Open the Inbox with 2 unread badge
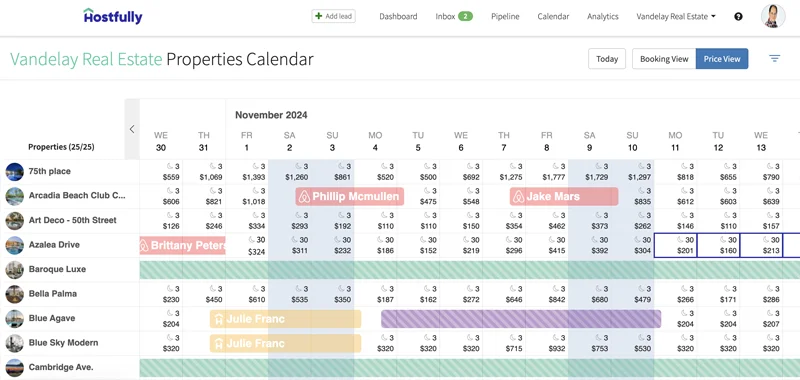Viewport: 800px width, 380px height. coord(454,16)
